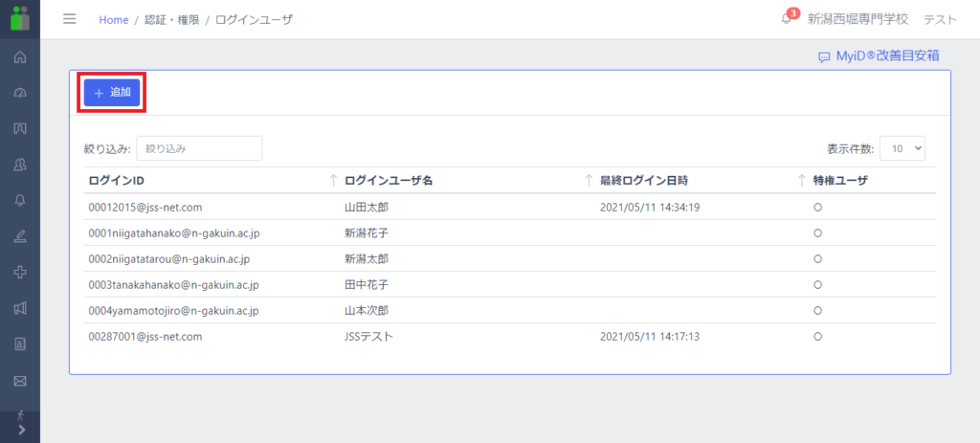
Task: Click the blue 追加 button
Action: (112, 93)
